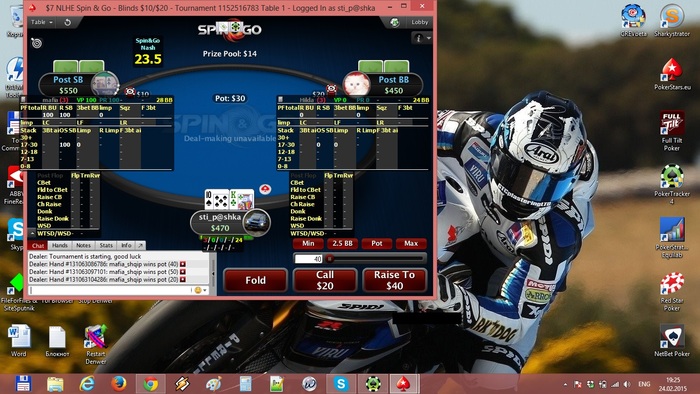Open the PokerStars.eu desktop shortcut

[x=672, y=74]
